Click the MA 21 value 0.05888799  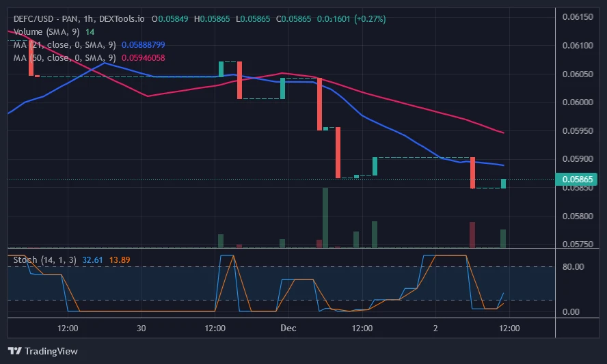tap(144, 44)
